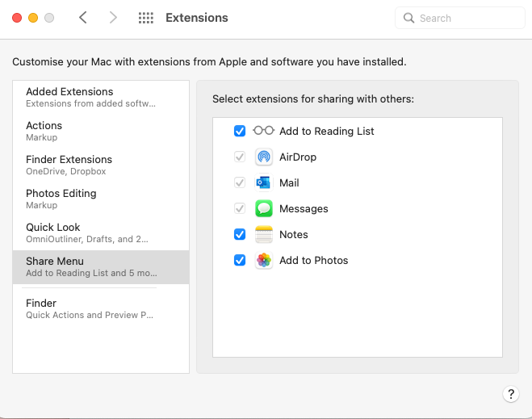Open the Show All grid icon

(x=146, y=18)
